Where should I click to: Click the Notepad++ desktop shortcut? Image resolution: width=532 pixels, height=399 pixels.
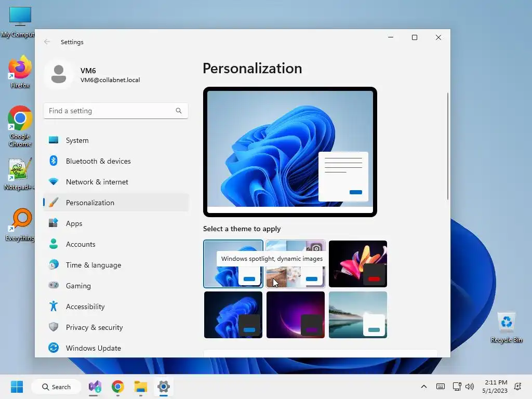(x=20, y=174)
